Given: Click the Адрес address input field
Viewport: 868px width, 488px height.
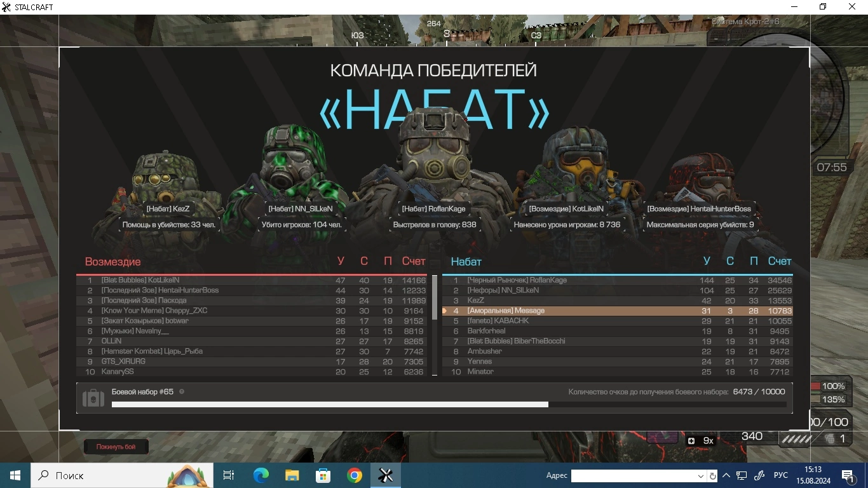Looking at the screenshot, I should pyautogui.click(x=634, y=476).
